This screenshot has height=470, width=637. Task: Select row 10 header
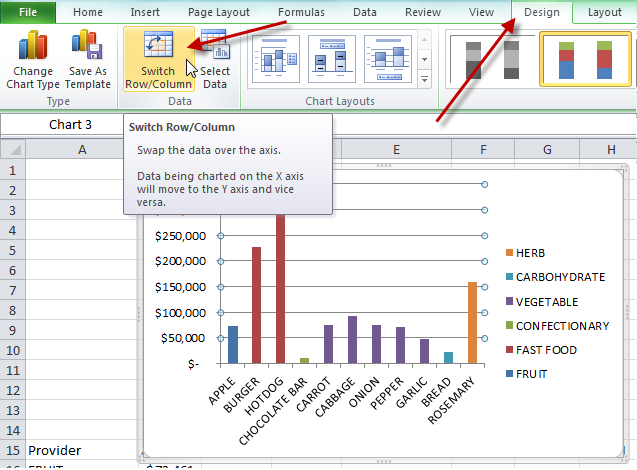[x=13, y=350]
